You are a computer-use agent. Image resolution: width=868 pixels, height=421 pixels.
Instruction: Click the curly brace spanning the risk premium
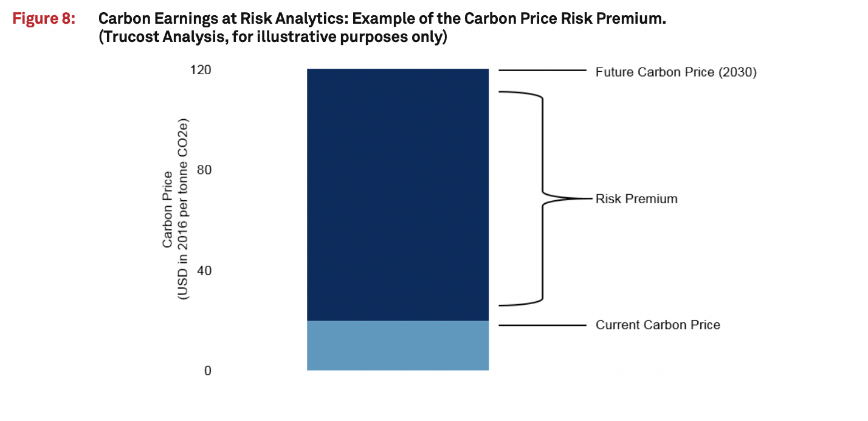click(x=542, y=198)
